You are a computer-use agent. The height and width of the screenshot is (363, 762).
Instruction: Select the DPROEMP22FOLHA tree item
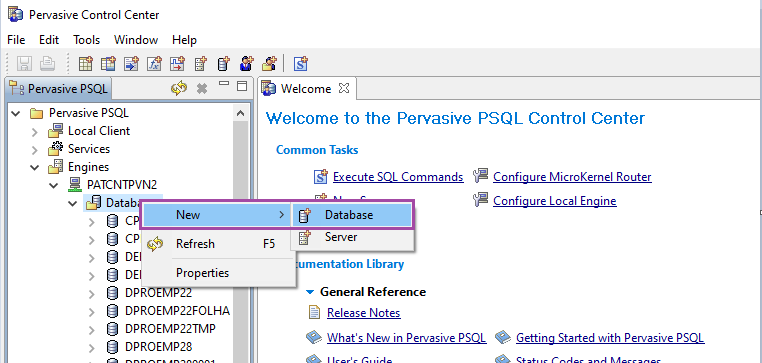177,311
